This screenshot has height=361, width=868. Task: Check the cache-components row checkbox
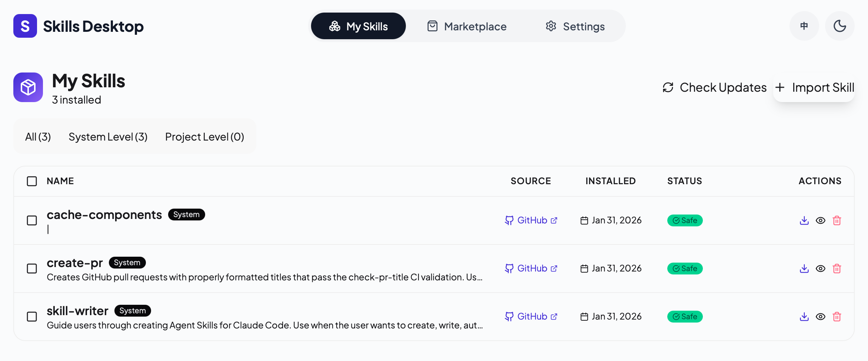[x=32, y=220]
